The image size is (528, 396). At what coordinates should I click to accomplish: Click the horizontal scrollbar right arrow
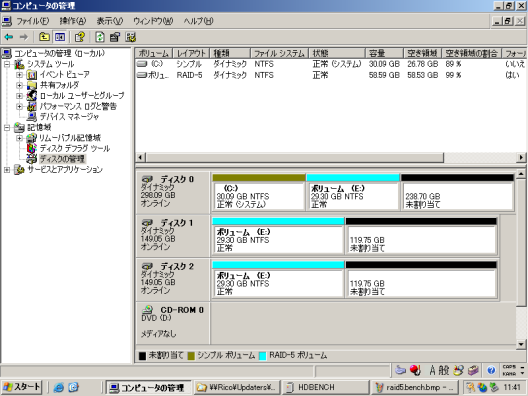[521, 157]
